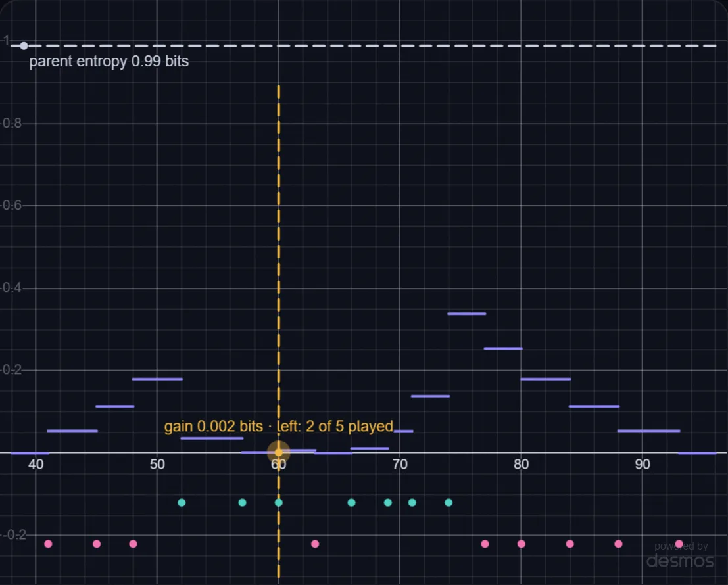Click the pink data point at x=63
The width and height of the screenshot is (728, 585).
click(x=315, y=544)
